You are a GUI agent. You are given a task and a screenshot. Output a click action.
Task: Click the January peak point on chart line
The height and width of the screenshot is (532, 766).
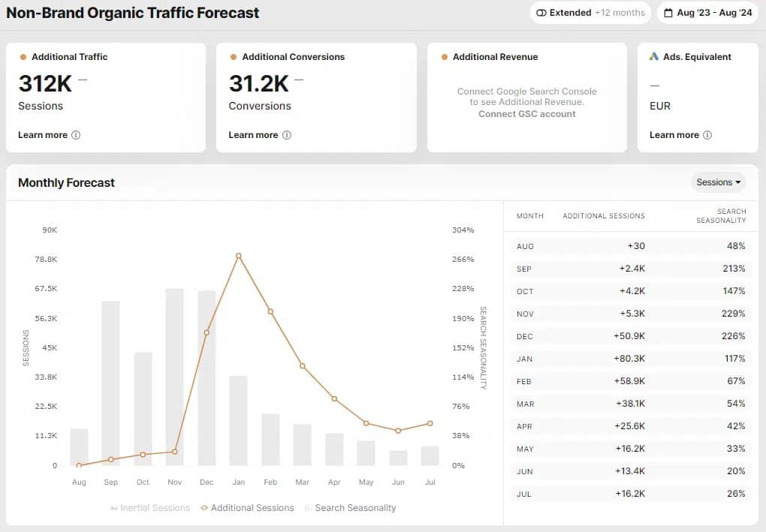coord(238,256)
